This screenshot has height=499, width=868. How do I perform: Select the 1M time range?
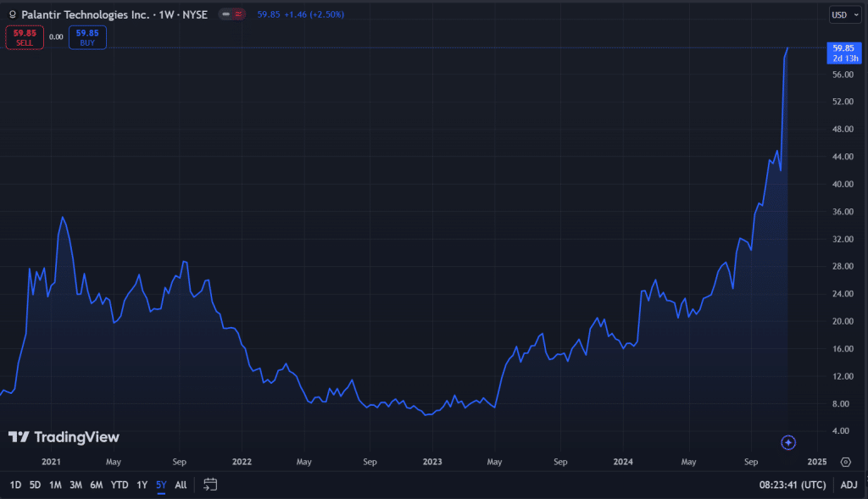pyautogui.click(x=55, y=485)
